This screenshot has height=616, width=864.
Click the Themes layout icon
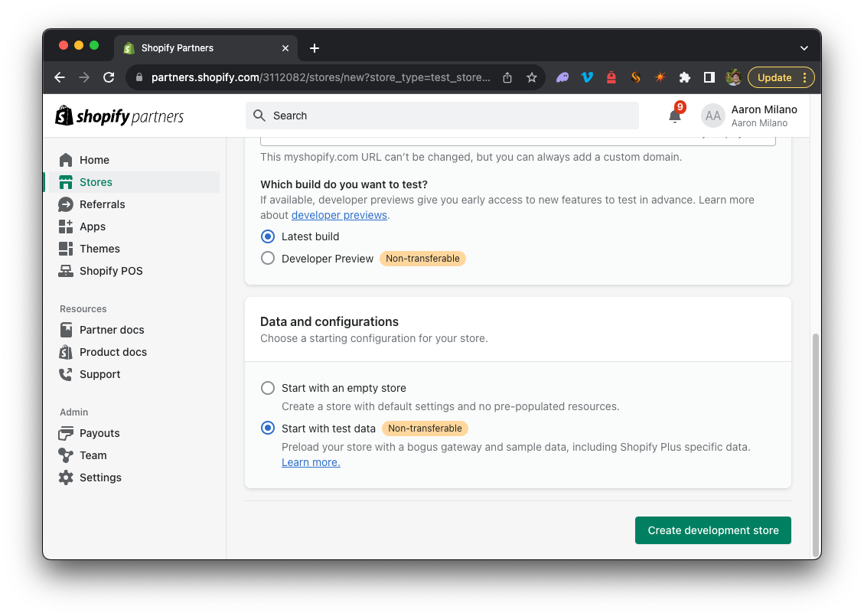tap(66, 249)
